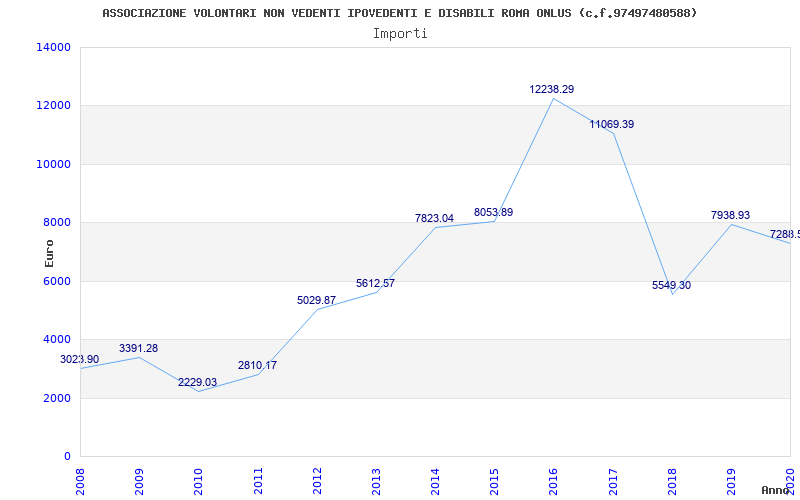Select data label 3023.90
The width and height of the screenshot is (800, 500).
point(80,359)
